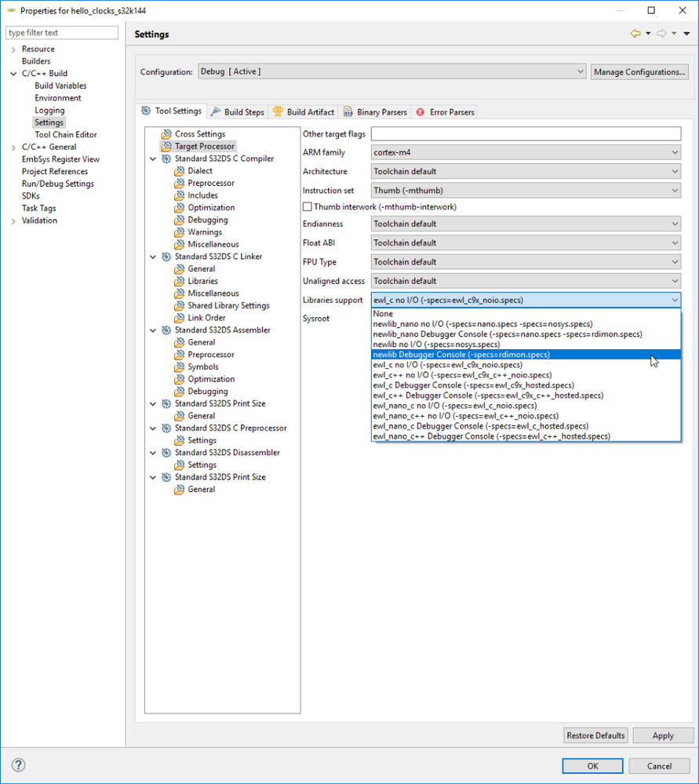Click the Binary Parsers tab icon
Viewport: 699px width, 784px height.
click(348, 112)
